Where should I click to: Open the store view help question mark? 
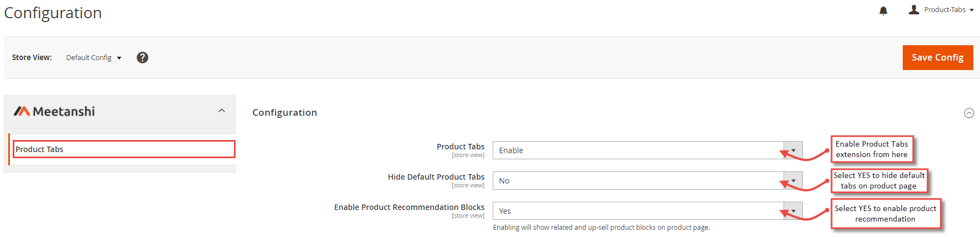point(142,57)
